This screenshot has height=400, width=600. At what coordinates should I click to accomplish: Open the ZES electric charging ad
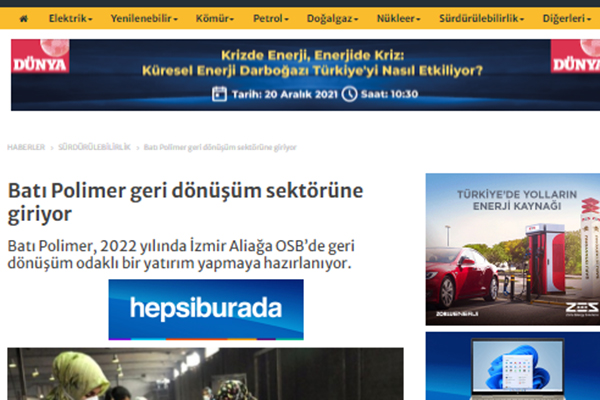(x=513, y=249)
